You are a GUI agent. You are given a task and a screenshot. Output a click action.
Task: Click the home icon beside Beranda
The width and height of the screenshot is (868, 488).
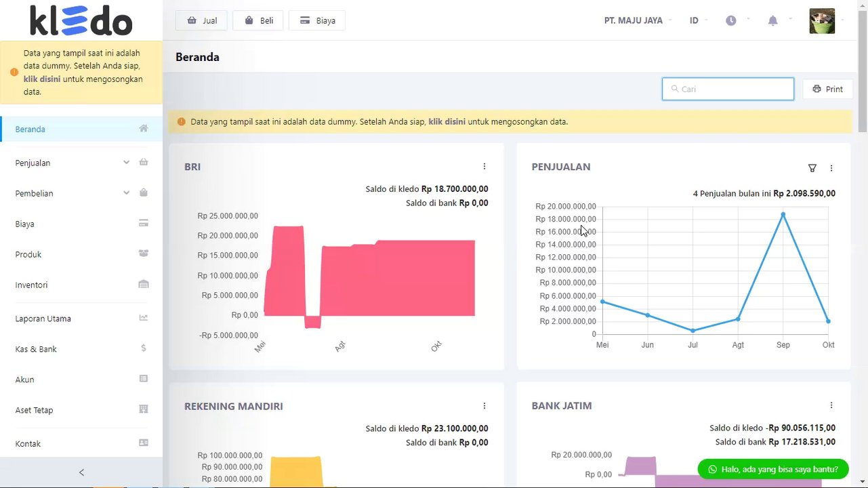(x=144, y=128)
